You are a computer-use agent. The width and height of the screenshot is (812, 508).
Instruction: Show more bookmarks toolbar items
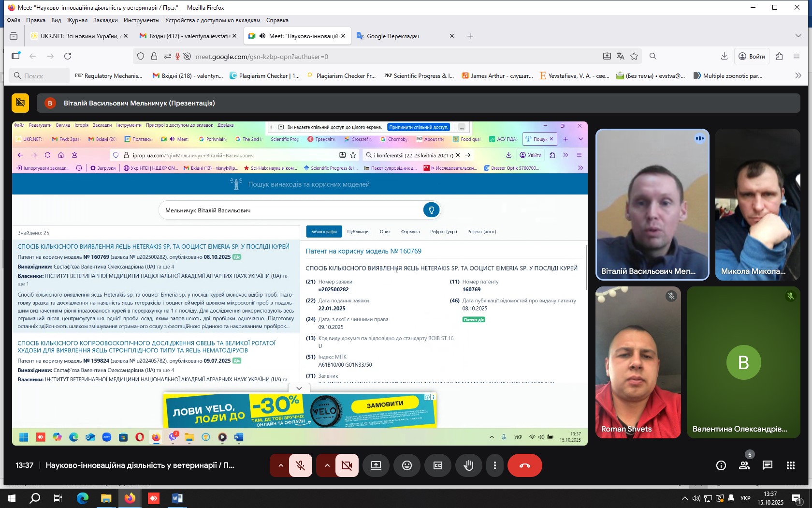(x=798, y=75)
